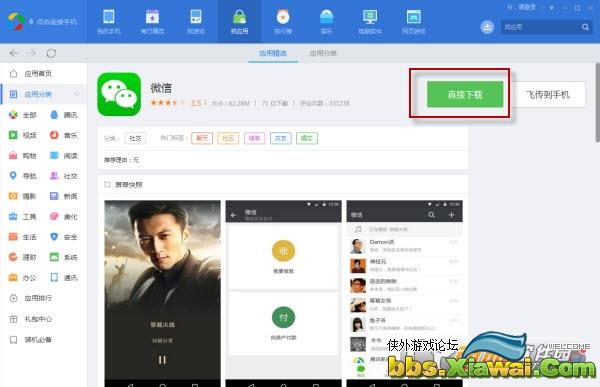
Task: Select the 摄影 (Photography) category
Action: pos(23,196)
